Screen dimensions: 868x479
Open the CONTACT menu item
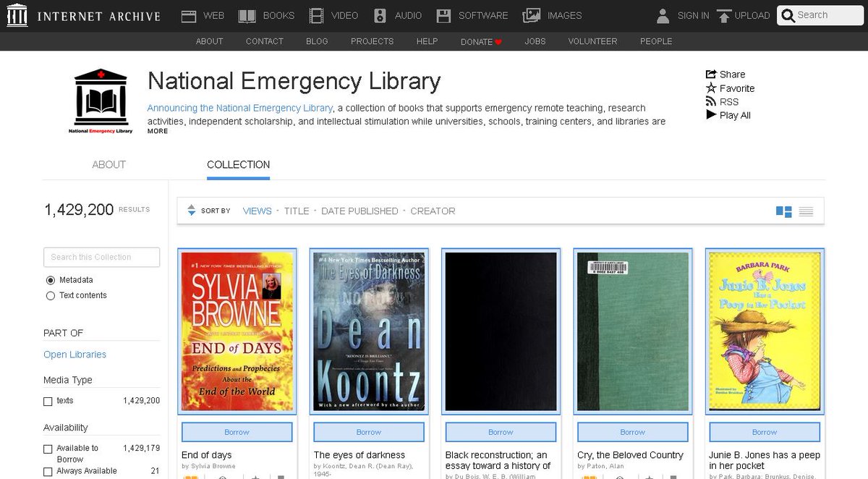(265, 41)
